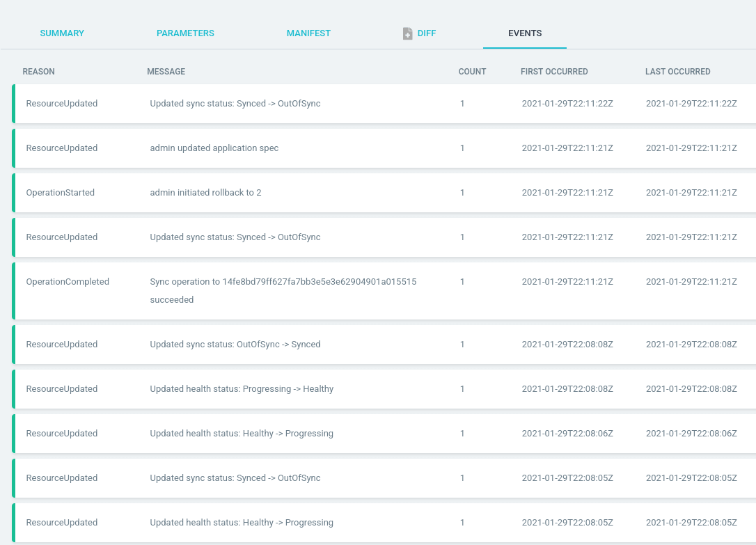Image resolution: width=756 pixels, height=545 pixels.
Task: Click the OperationStarted reason cell
Action: [61, 192]
